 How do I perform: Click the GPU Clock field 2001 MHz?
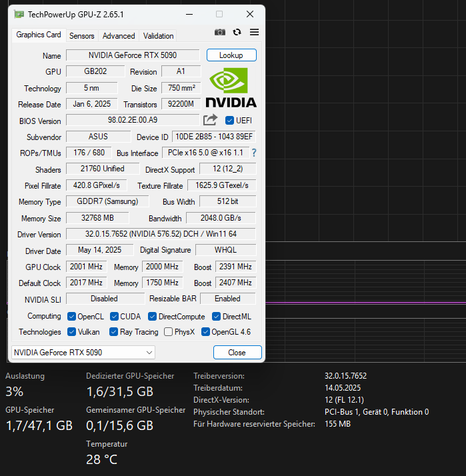point(87,267)
